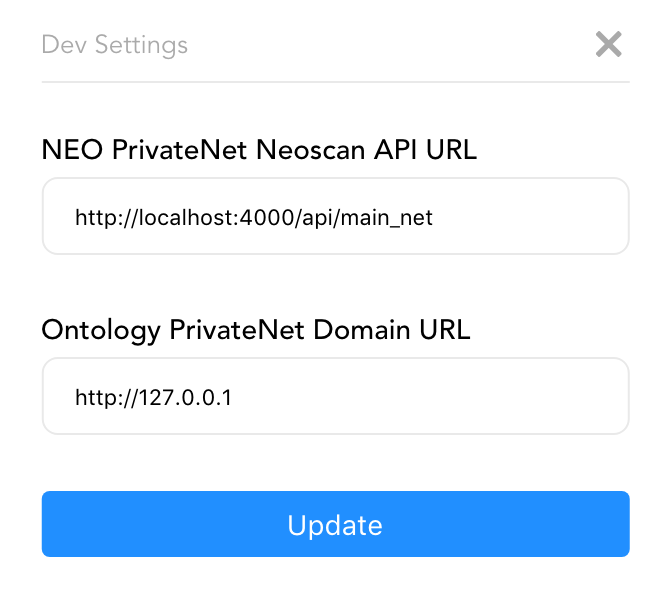Click the Ontology PrivateNet Domain URL label

[x=255, y=330]
